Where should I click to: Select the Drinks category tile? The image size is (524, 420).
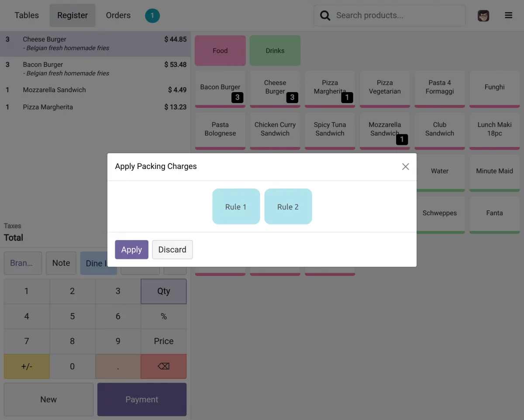[275, 50]
